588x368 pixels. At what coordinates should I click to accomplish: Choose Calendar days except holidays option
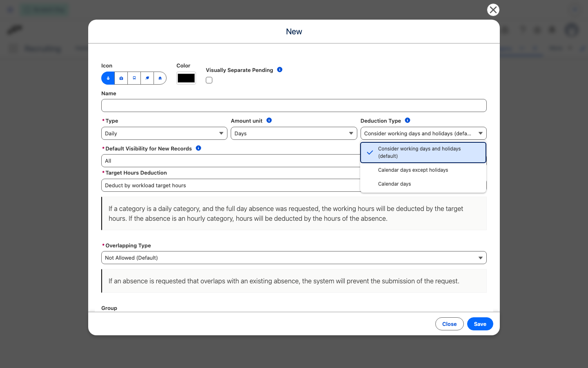coord(423,170)
